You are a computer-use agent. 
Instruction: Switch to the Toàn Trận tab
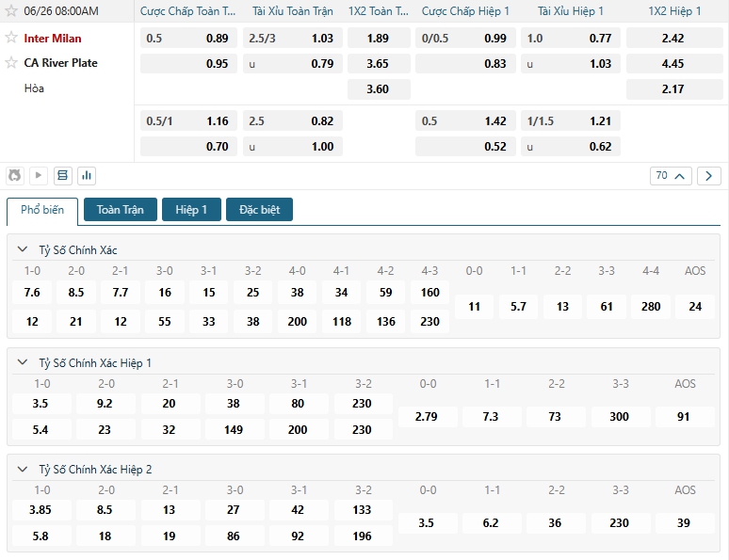[121, 210]
